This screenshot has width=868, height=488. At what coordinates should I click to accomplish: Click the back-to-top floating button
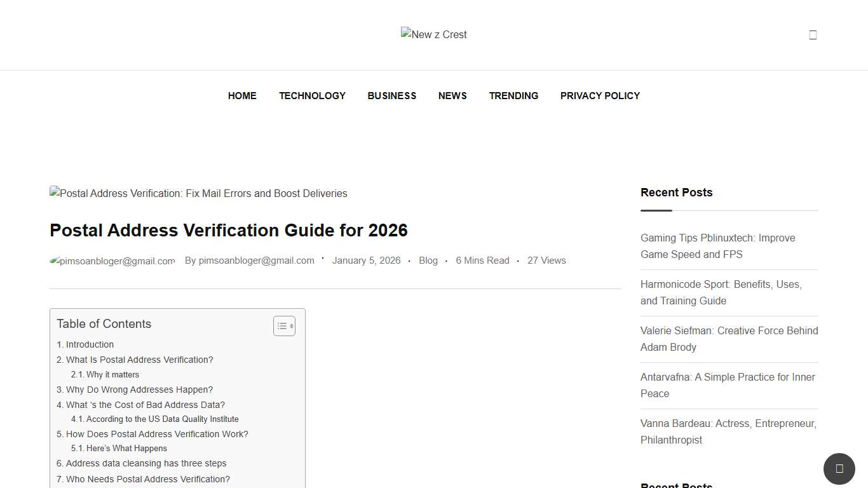coord(839,468)
